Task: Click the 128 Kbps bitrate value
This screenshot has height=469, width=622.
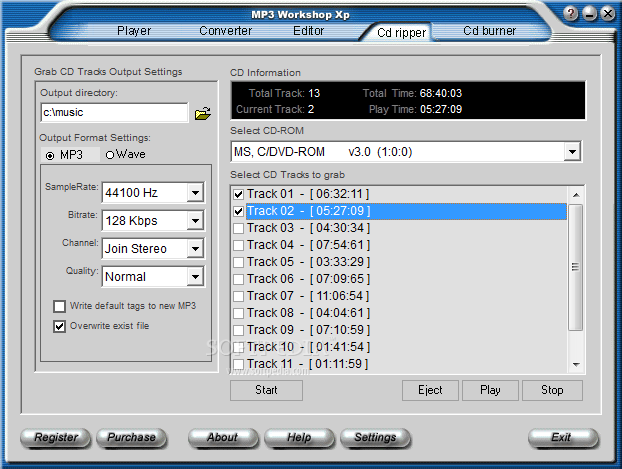Action: coord(132,221)
